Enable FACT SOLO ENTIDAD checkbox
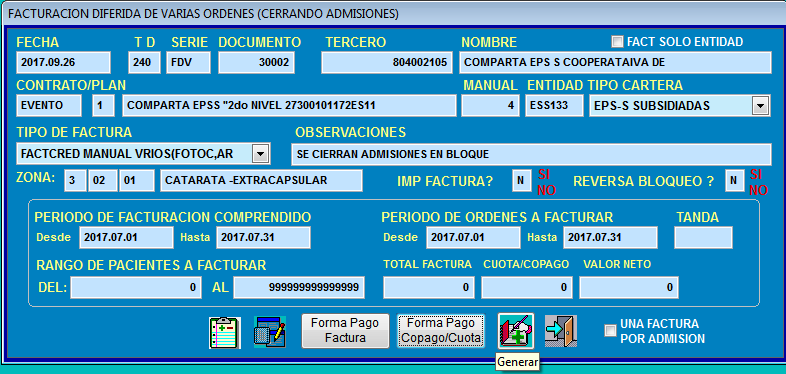The width and height of the screenshot is (786, 374). (618, 42)
